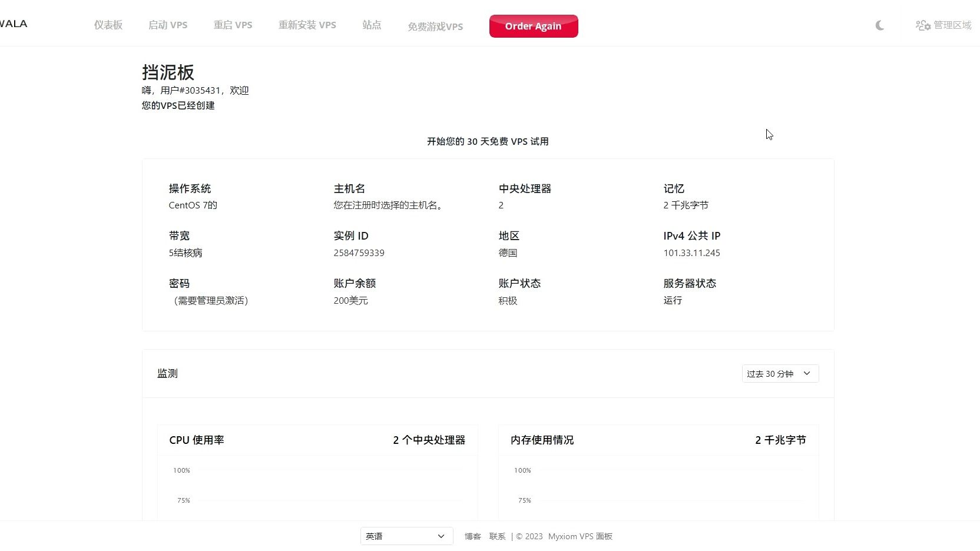The width and height of the screenshot is (980, 551).
Task: Click the 挡泥板 page heading
Action: point(168,72)
